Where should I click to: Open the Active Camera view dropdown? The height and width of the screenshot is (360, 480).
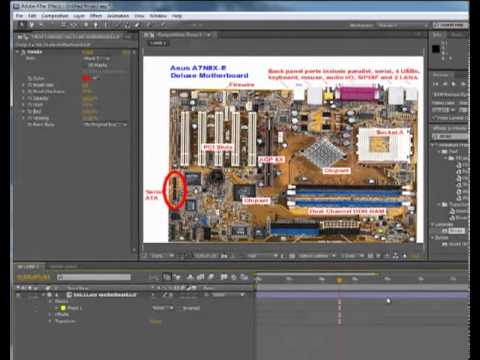pyautogui.click(x=316, y=256)
